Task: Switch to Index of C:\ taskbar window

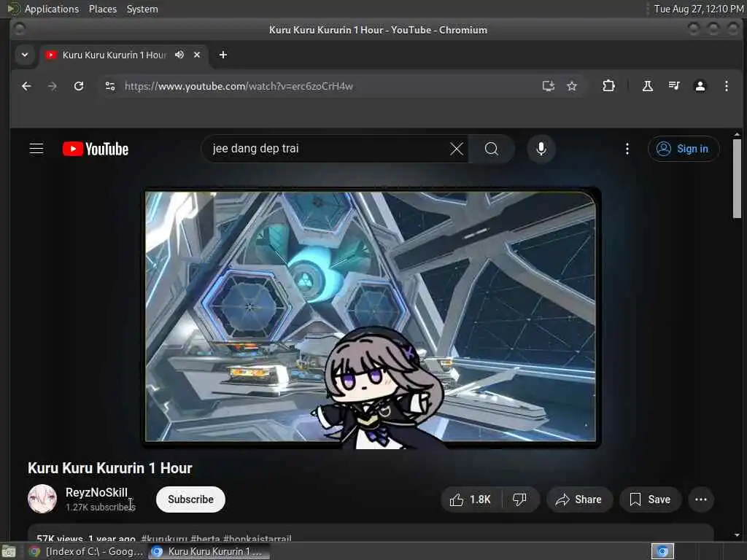Action: (x=86, y=551)
